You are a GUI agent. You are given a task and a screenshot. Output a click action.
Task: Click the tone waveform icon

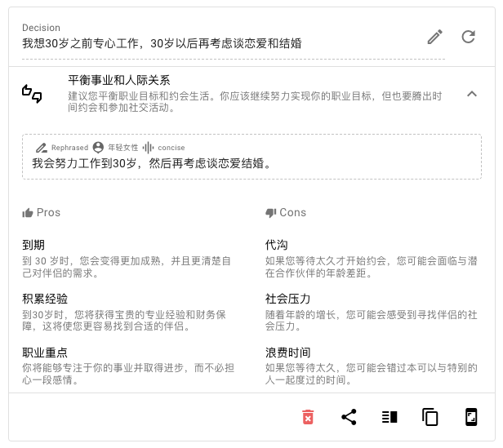(x=149, y=148)
